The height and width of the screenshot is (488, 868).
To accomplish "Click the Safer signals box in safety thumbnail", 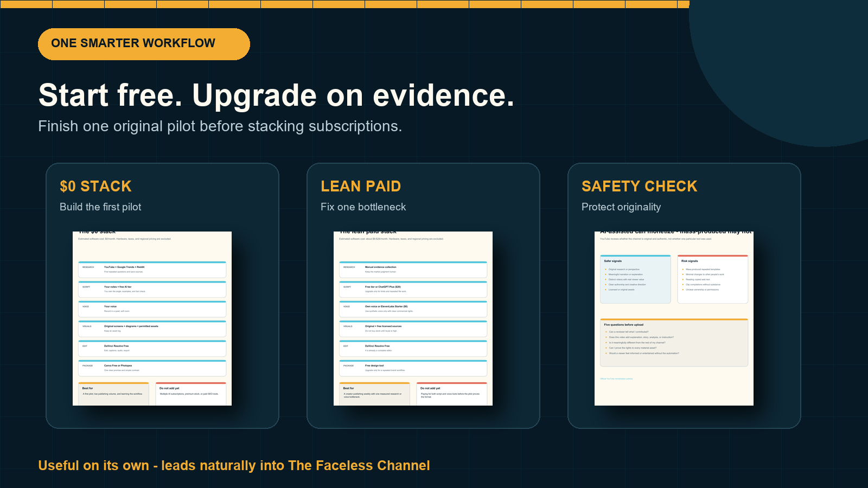I will coord(635,279).
